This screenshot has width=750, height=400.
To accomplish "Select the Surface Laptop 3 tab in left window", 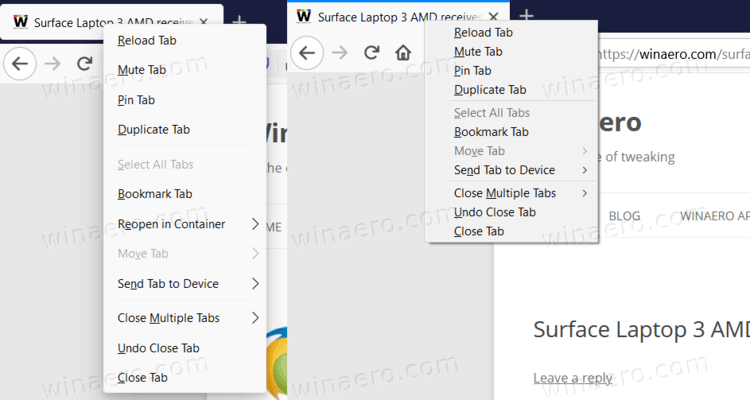I will (x=112, y=22).
